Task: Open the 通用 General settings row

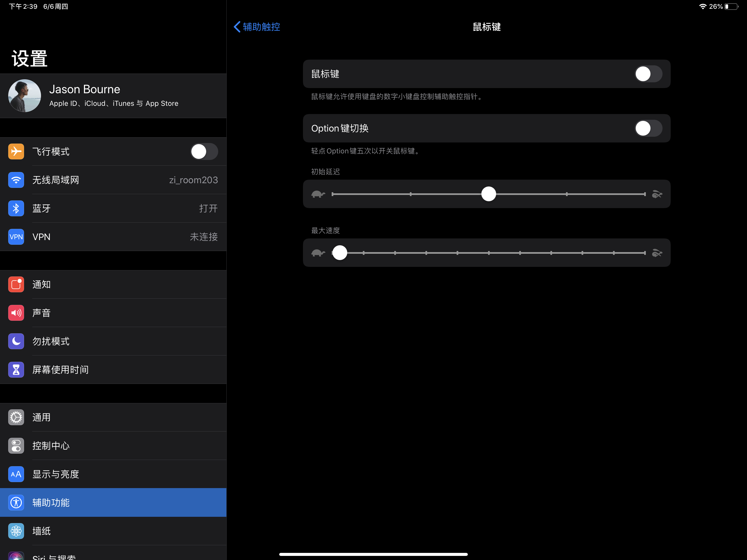Action: (113, 417)
